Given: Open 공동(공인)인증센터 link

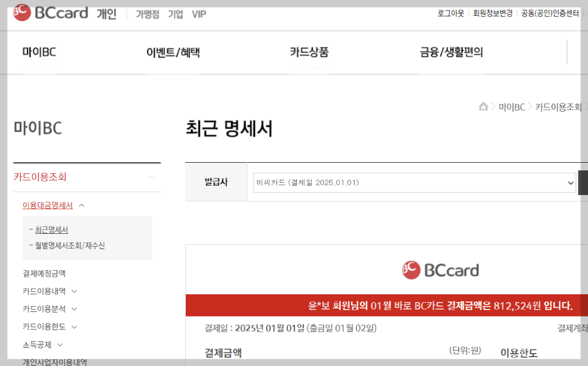Looking at the screenshot, I should pyautogui.click(x=550, y=14).
